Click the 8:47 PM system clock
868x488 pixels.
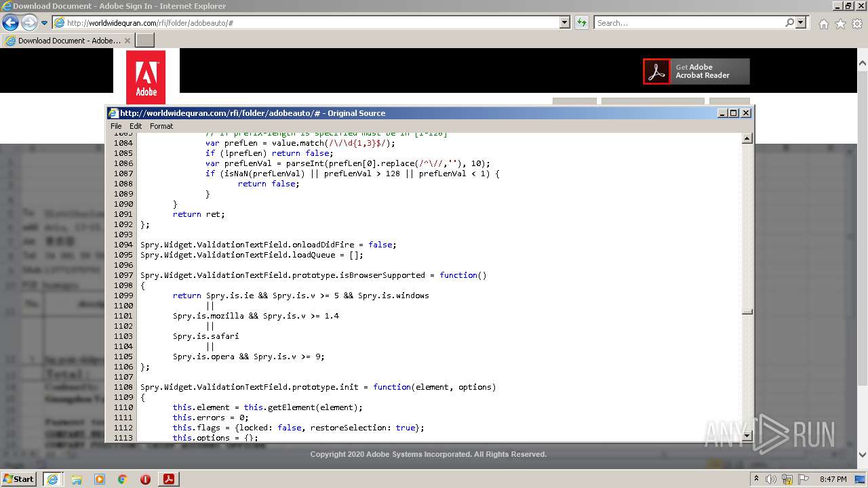pos(833,479)
